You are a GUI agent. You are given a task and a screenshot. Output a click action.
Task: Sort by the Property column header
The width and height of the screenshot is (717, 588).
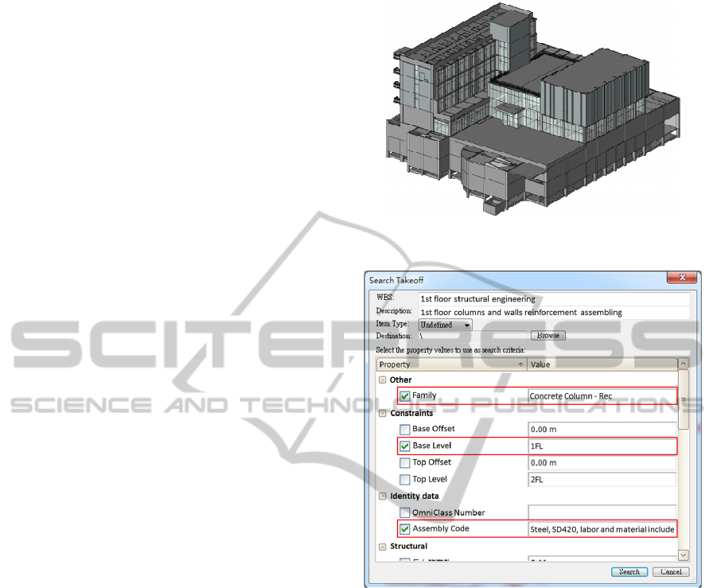point(450,364)
